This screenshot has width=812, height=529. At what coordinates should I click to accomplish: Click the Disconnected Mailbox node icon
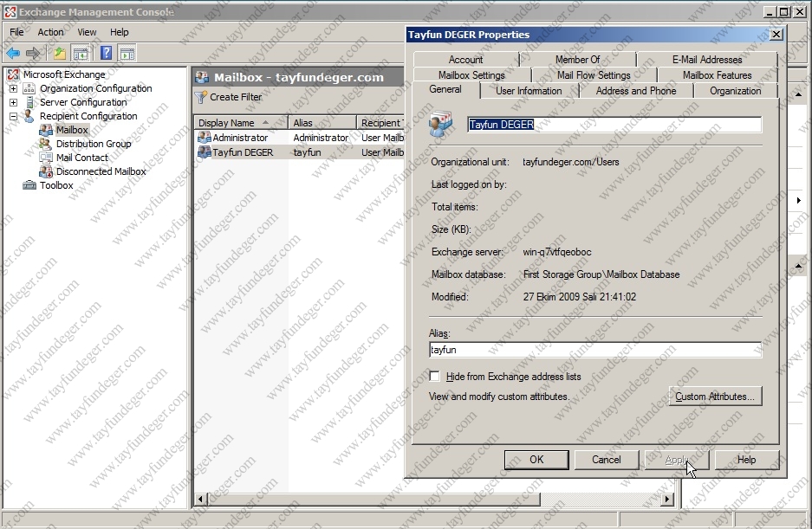(46, 171)
